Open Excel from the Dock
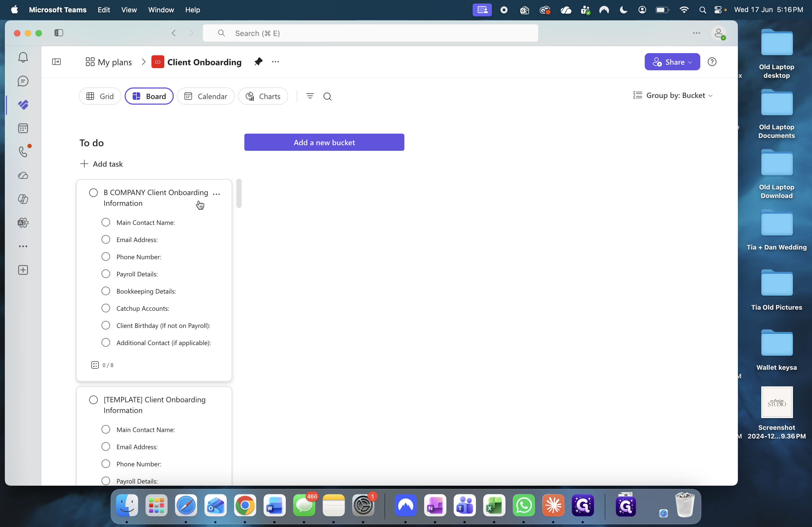812x527 pixels. pos(494,505)
